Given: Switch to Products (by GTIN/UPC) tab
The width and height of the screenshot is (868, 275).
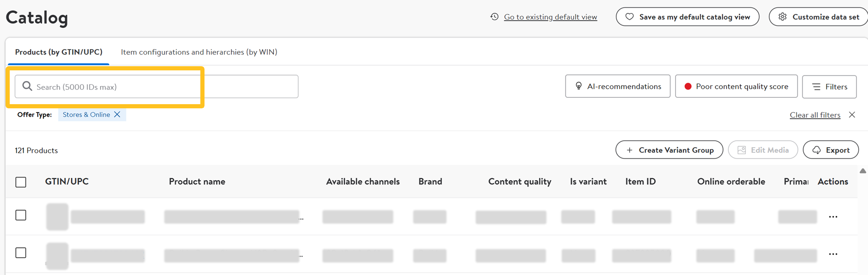Looking at the screenshot, I should click(59, 52).
